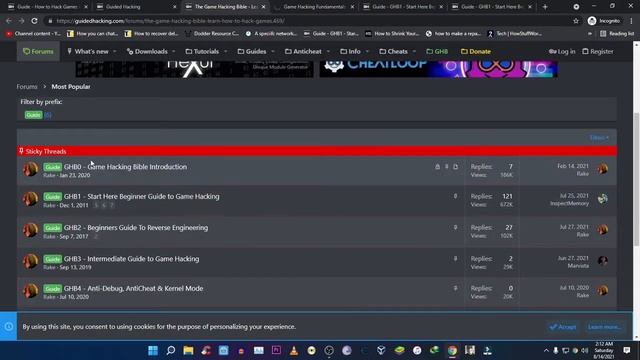
Task: Open GHB0 Game Hacking Bible Introduction thread
Action: click(125, 167)
